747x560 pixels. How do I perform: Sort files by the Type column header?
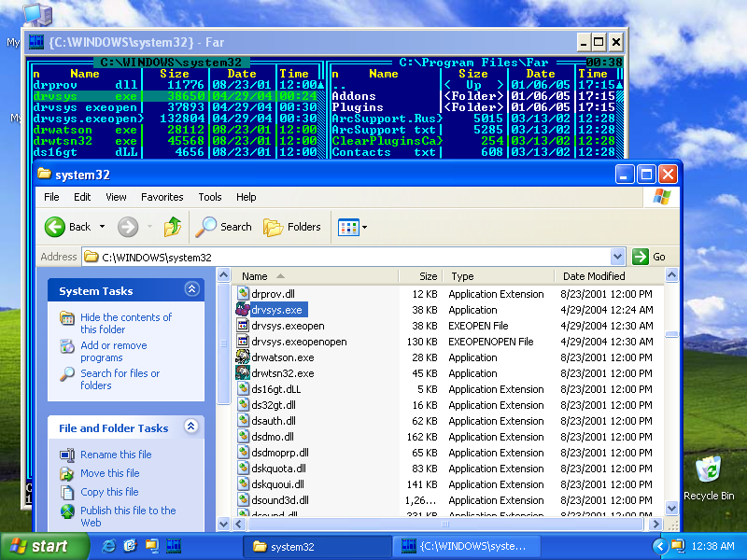(x=499, y=276)
